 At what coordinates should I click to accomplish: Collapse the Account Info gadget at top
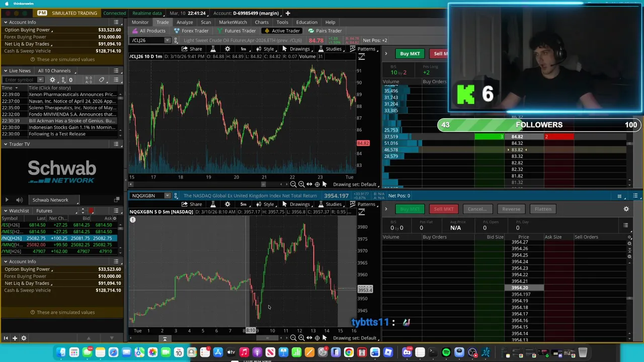click(5, 22)
